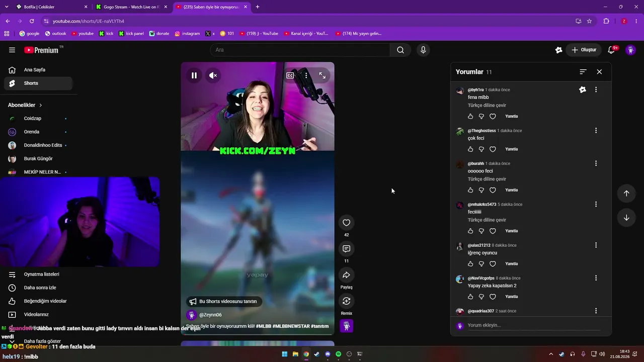Toggle closed captions on the Short
The width and height of the screenshot is (644, 362).
[x=290, y=75]
